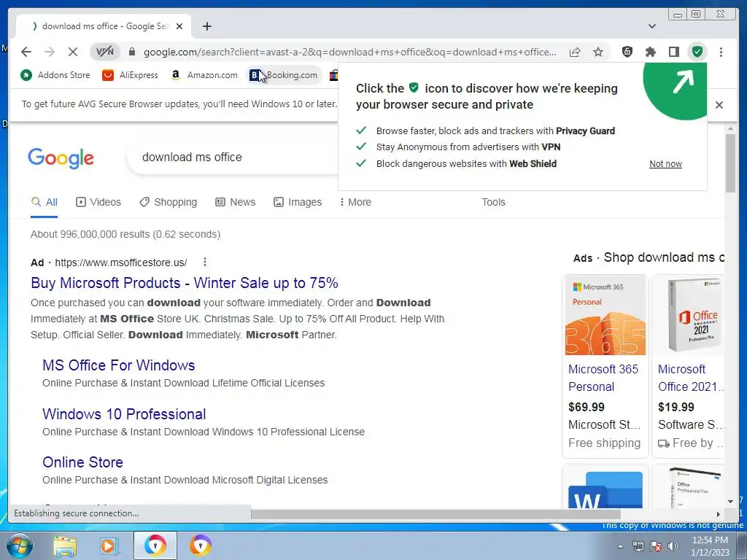The image size is (747, 560).
Task: Click the About 996,000,000 results text
Action: coord(125,234)
